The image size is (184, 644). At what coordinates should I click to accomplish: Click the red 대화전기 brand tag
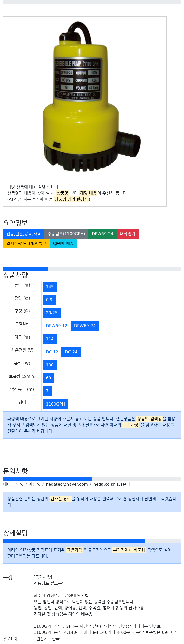127,234
